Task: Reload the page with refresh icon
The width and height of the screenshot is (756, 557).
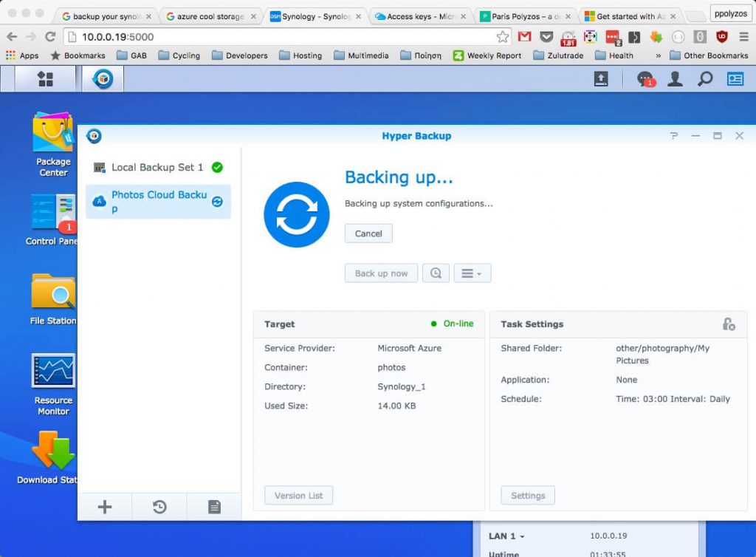Action: (50, 37)
